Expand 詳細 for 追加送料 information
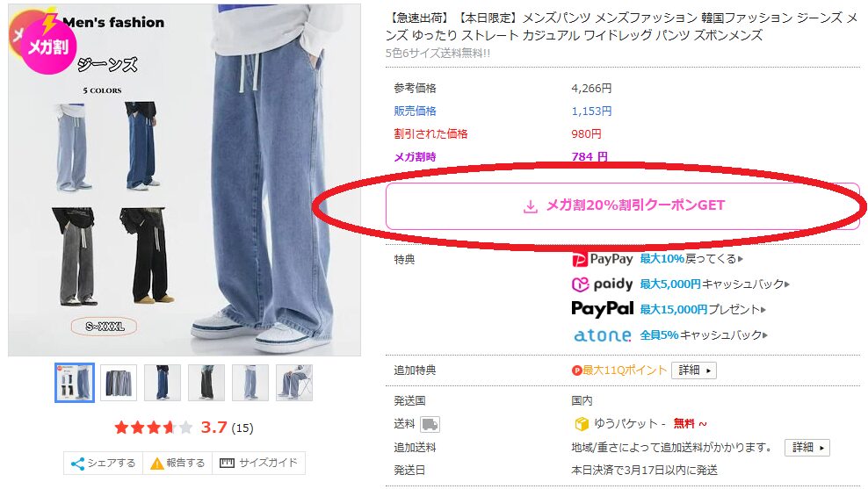The height and width of the screenshot is (489, 868). pyautogui.click(x=807, y=447)
